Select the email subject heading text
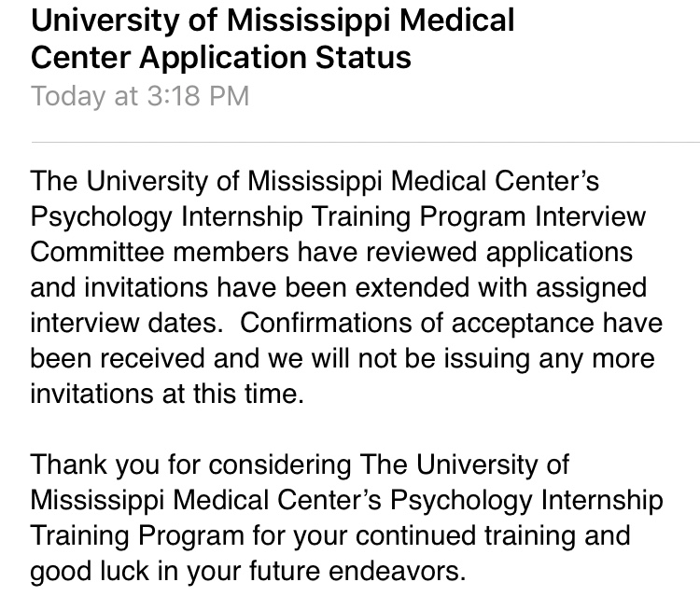 point(273,39)
